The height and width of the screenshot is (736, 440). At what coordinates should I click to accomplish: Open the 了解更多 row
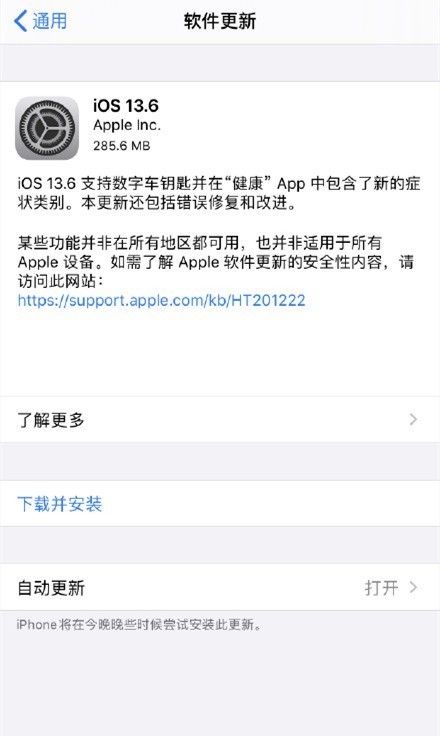coord(220,419)
